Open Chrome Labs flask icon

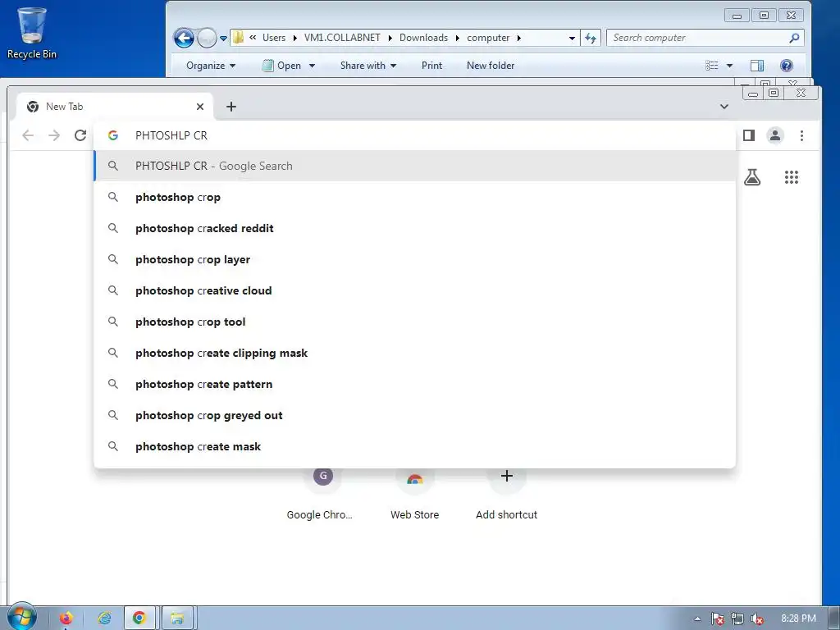(x=752, y=177)
